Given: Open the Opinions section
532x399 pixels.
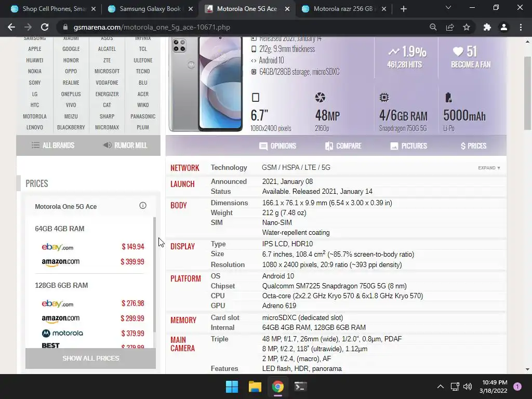Looking at the screenshot, I should [277, 146].
